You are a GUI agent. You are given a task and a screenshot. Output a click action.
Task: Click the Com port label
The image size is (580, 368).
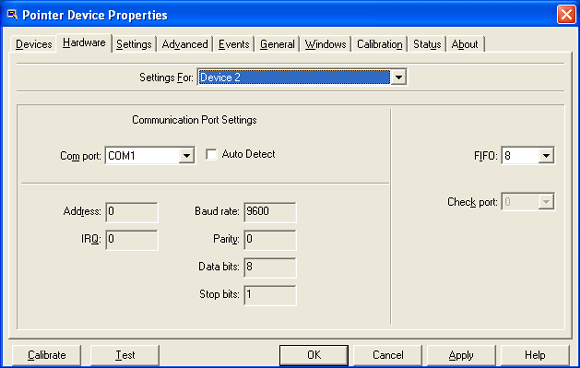81,156
